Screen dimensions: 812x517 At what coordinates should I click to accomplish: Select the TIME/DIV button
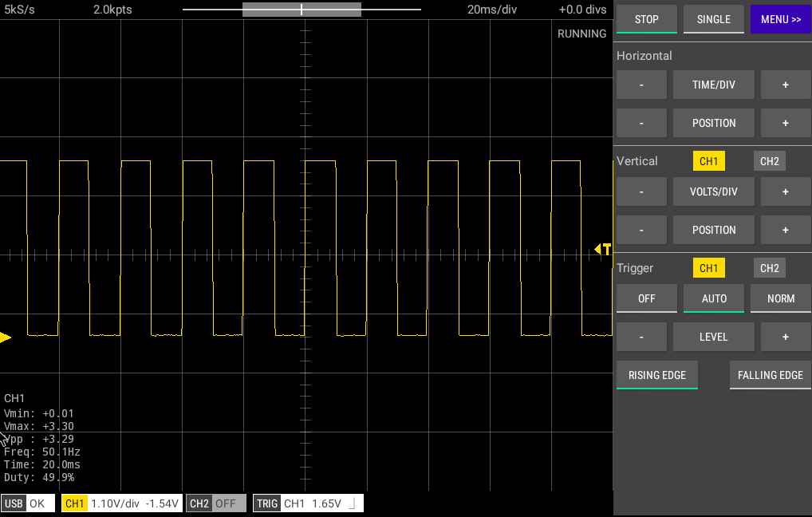[714, 85]
